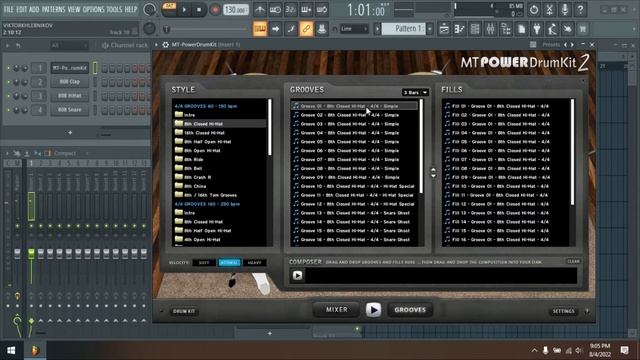Click the FL Studio taskbar icon
The width and height of the screenshot is (640, 360).
click(x=35, y=350)
